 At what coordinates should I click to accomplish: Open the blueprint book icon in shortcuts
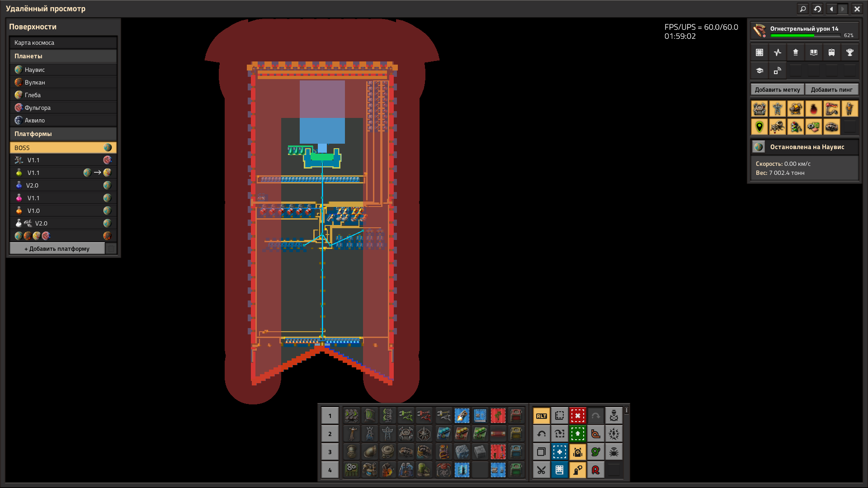coord(559,470)
